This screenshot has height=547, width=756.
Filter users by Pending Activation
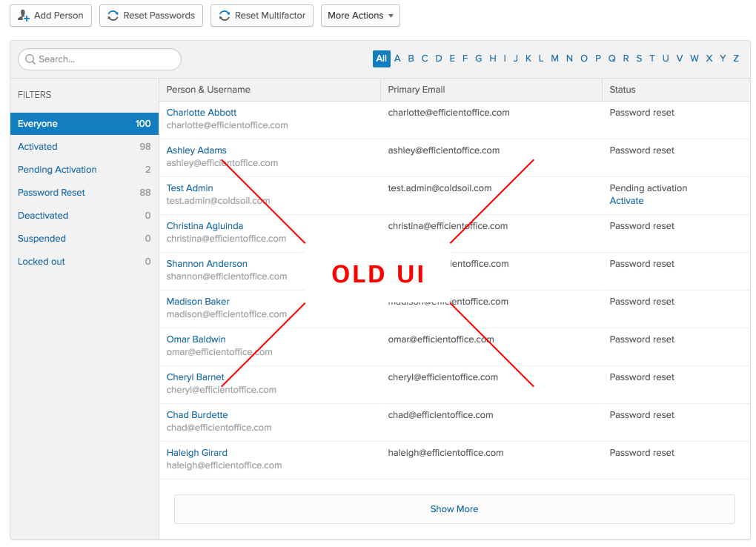[56, 170]
